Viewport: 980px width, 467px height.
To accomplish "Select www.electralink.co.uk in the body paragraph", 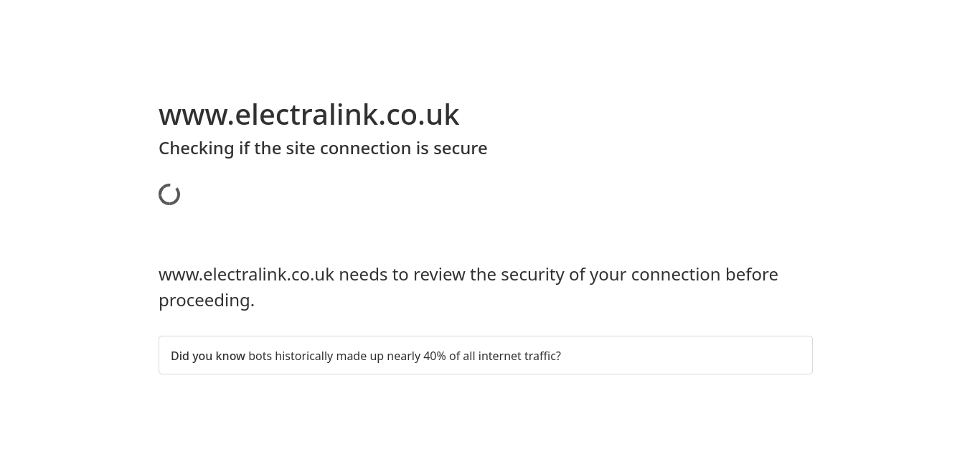I will pyautogui.click(x=246, y=275).
